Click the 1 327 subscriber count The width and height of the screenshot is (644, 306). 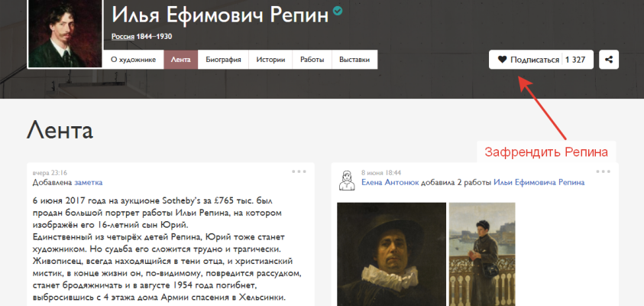(575, 60)
